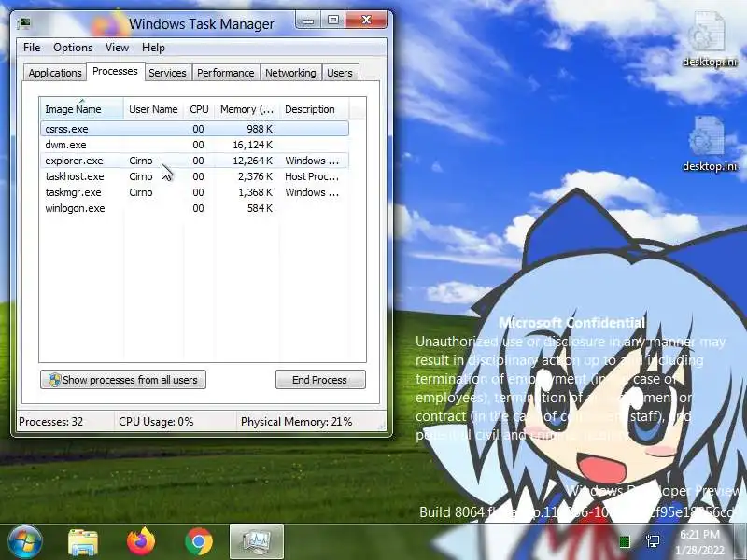Close the Windows Task Manager window
747x560 pixels.
[366, 20]
